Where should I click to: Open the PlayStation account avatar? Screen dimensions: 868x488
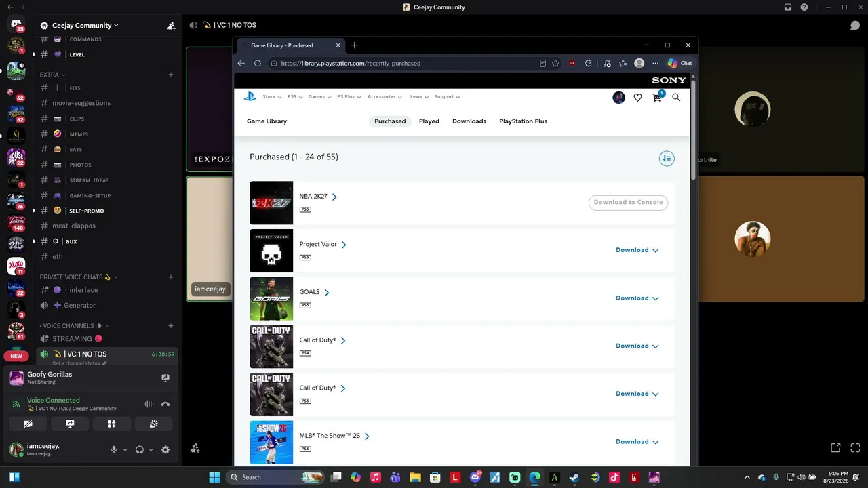[618, 98]
